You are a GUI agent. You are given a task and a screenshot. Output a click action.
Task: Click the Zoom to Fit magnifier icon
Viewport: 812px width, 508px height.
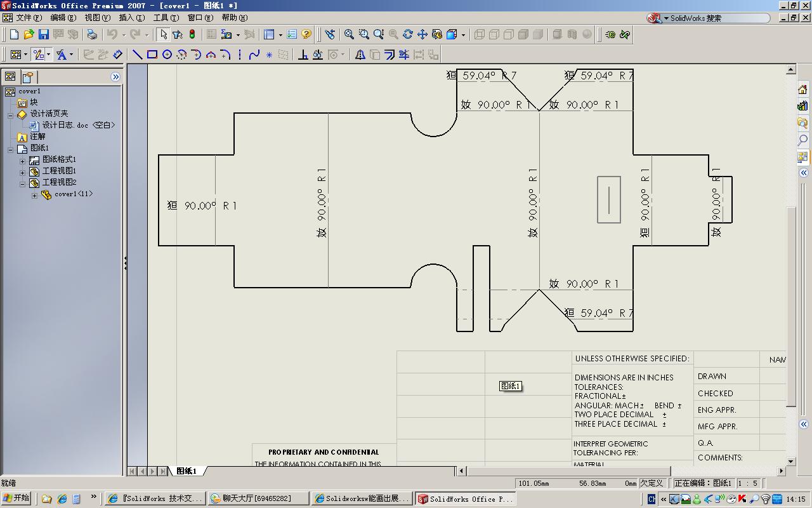point(349,34)
